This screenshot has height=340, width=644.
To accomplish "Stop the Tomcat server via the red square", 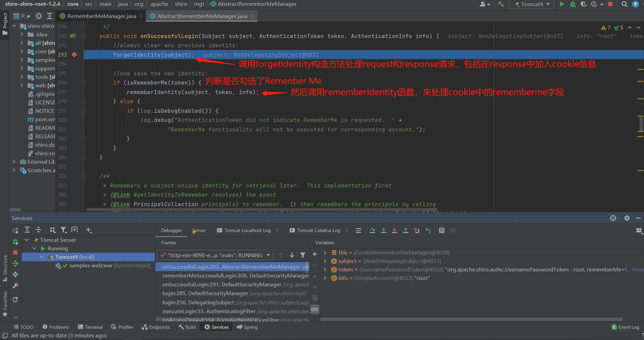I will [x=15, y=252].
